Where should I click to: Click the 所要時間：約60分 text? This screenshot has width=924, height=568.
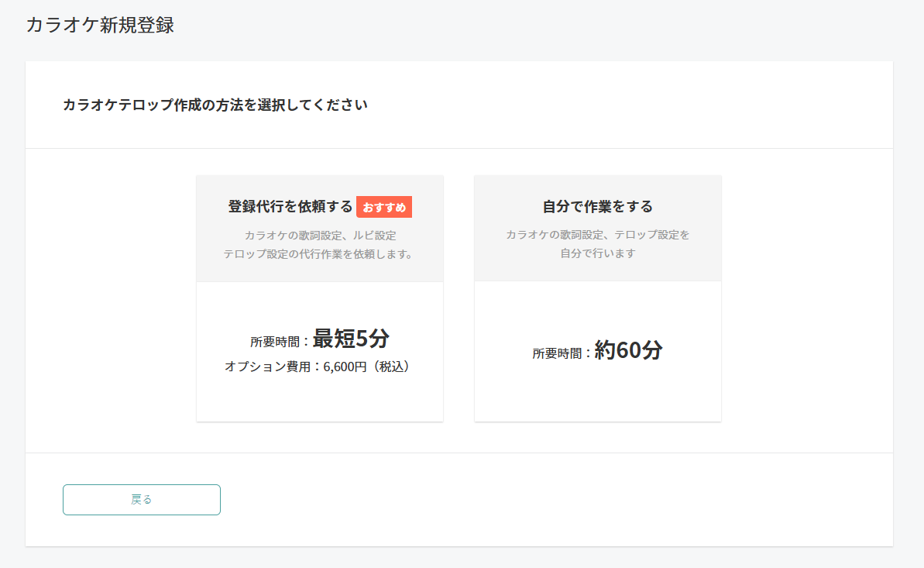point(597,350)
